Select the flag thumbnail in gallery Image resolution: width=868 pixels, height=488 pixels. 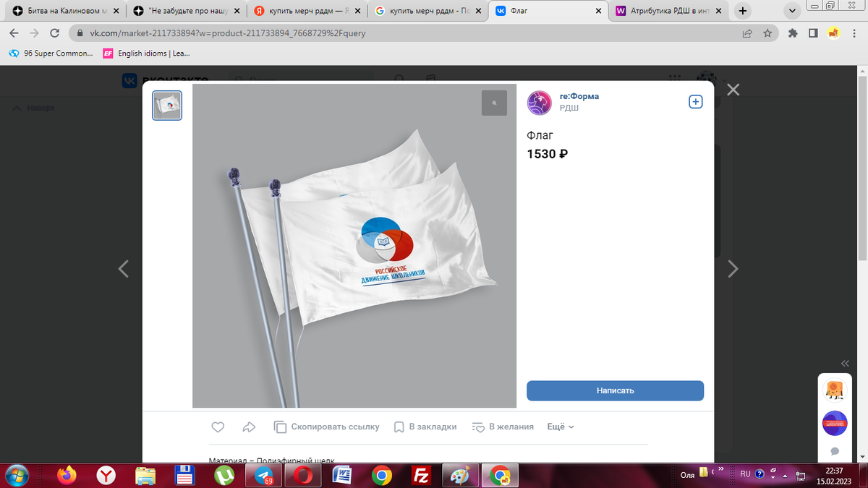click(167, 106)
